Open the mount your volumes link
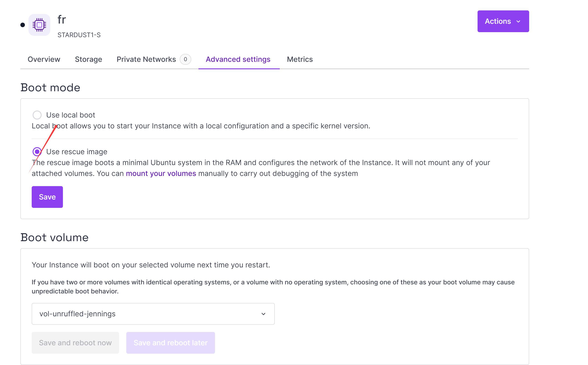The height and width of the screenshot is (365, 588). (161, 173)
